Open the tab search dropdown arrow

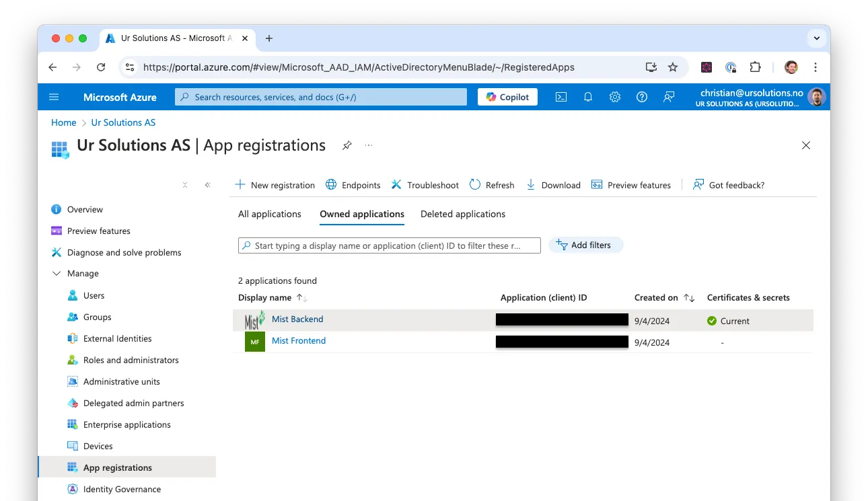tap(817, 38)
